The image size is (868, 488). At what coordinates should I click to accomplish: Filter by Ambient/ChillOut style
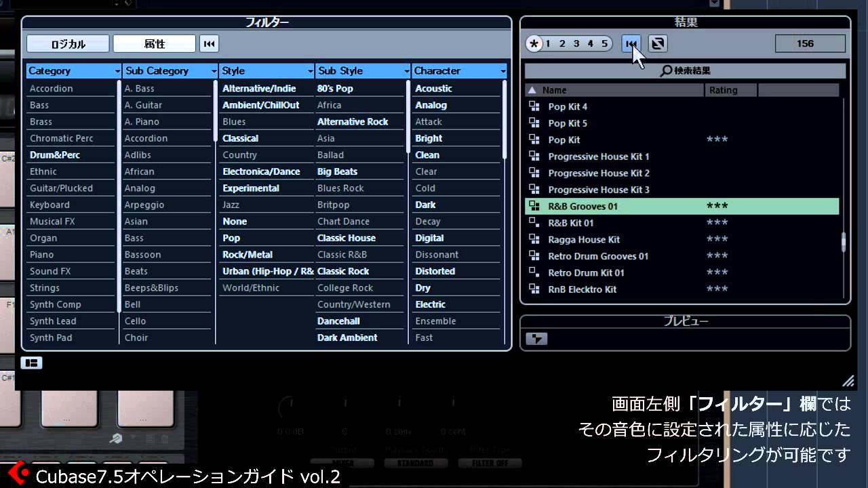tap(261, 105)
